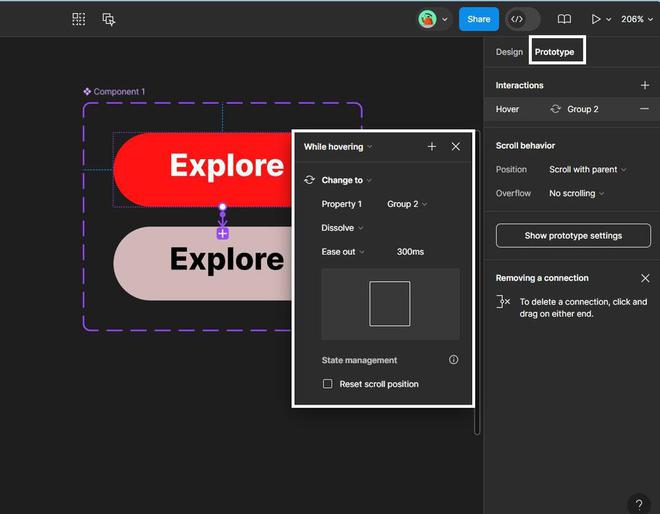
Task: Click the animation preview square
Action: tap(390, 304)
